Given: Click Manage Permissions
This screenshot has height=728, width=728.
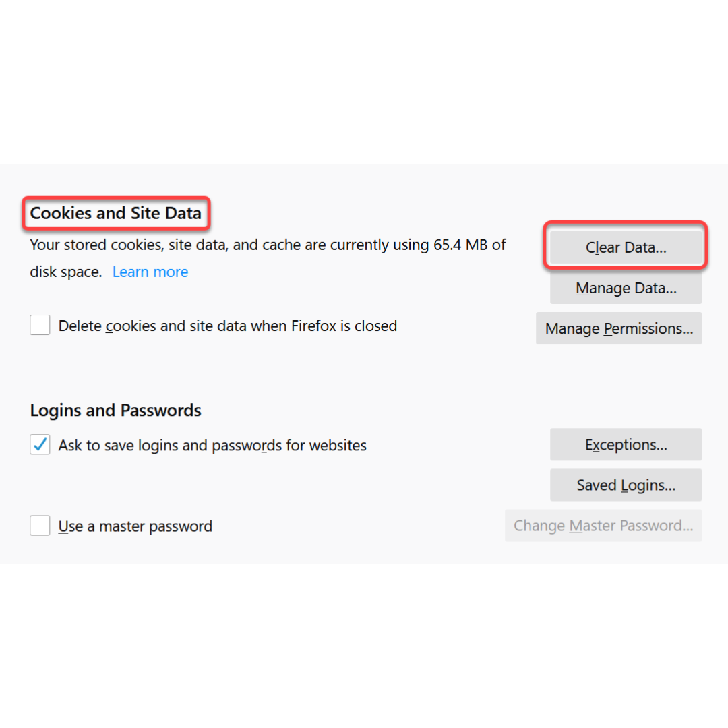Looking at the screenshot, I should tap(618, 328).
